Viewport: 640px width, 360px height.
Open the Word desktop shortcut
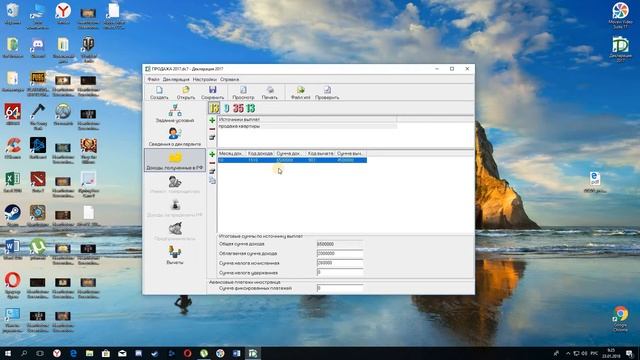(x=13, y=249)
